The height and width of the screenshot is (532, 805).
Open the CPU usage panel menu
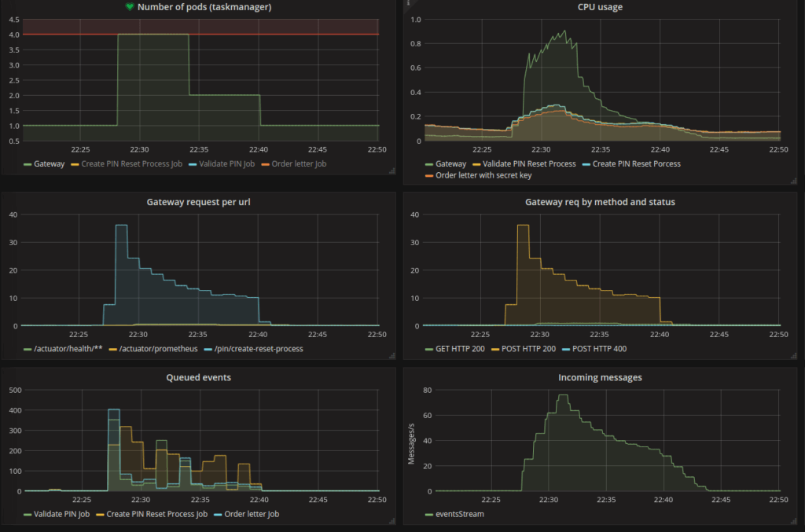click(x=601, y=6)
